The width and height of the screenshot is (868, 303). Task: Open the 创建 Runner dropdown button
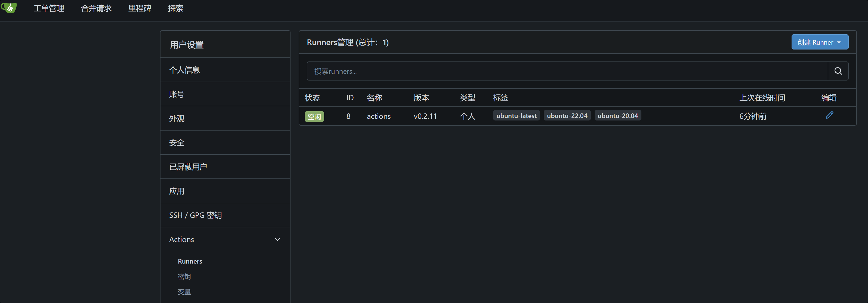coord(819,42)
